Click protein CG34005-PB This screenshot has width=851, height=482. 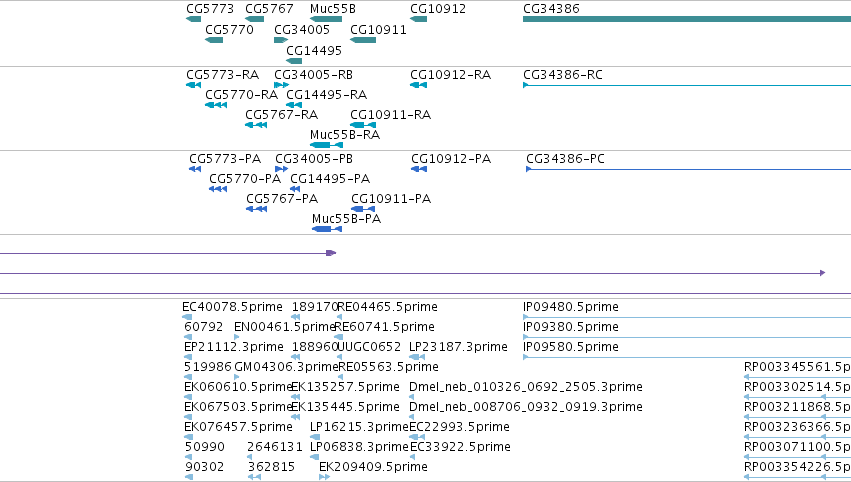(314, 159)
